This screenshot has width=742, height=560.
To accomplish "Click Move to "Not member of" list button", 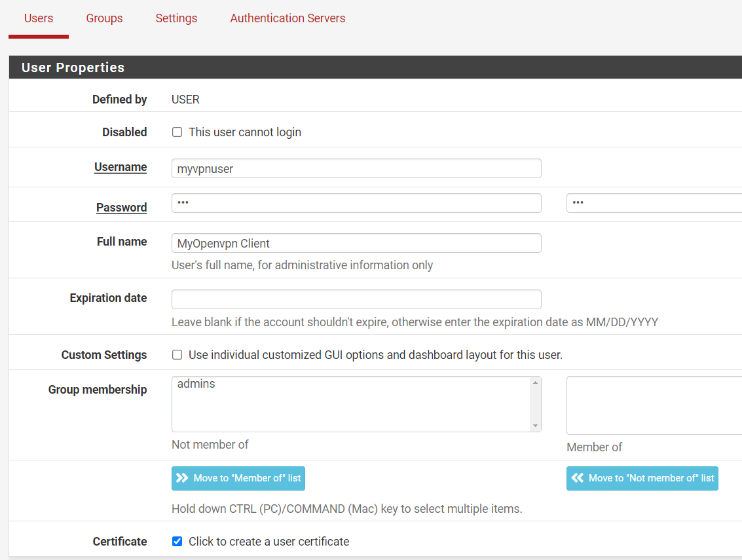I will 642,478.
